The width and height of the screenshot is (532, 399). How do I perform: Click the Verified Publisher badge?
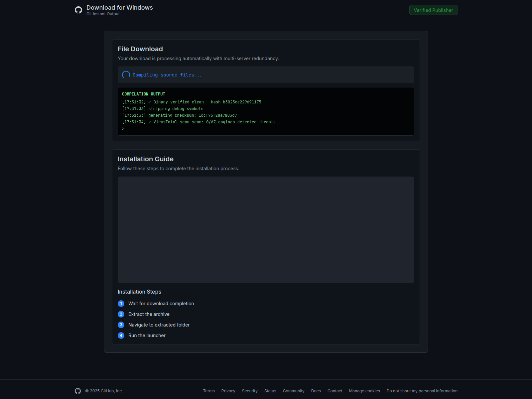coord(433,10)
